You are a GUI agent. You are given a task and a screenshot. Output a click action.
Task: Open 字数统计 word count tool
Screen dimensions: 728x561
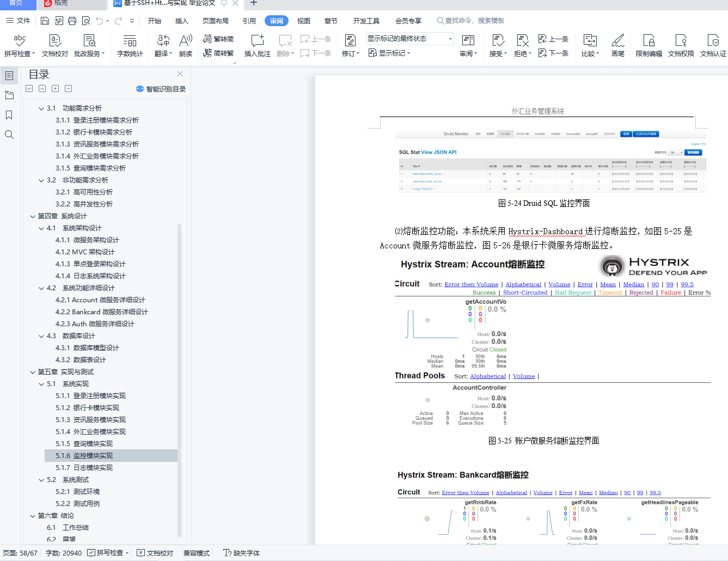[x=130, y=46]
